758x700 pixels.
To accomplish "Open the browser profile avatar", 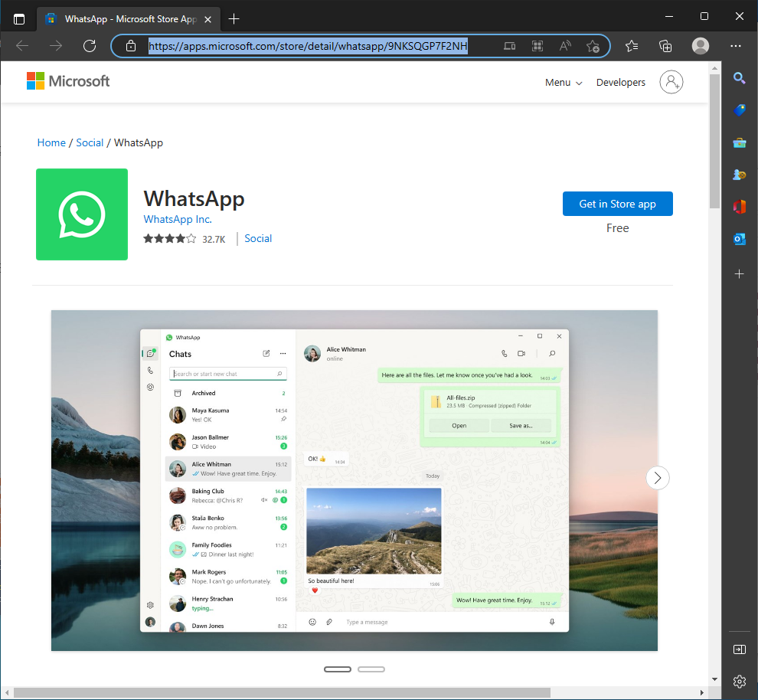I will coord(701,46).
